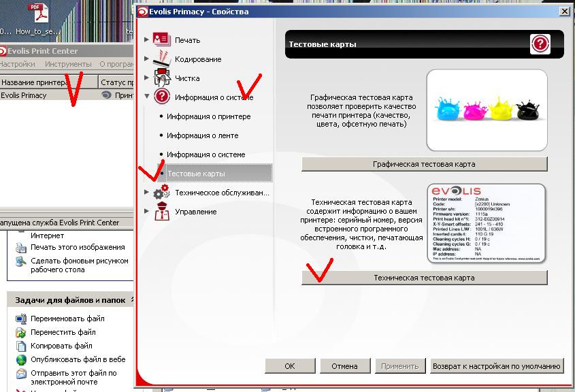Click the Переименовать файл link
This screenshot has width=575, height=392.
pos(67,318)
